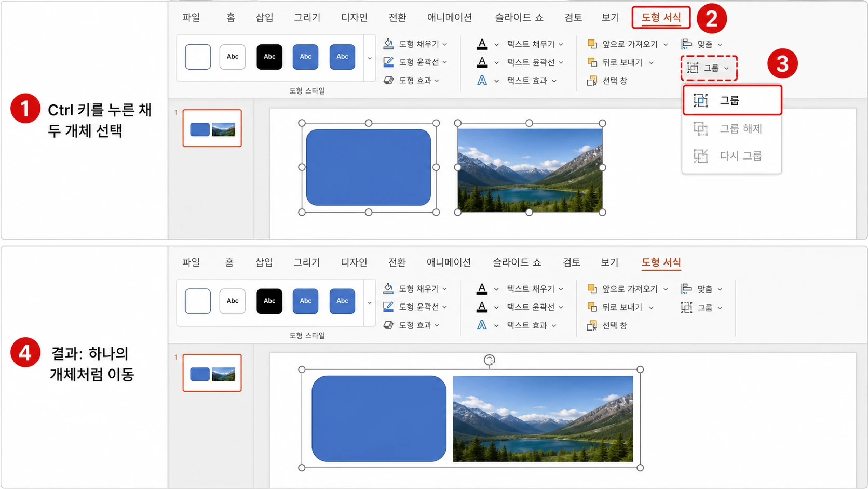Click the 그룹 icon in the lower ribbon
The image size is (868, 489).
pyautogui.click(x=687, y=308)
